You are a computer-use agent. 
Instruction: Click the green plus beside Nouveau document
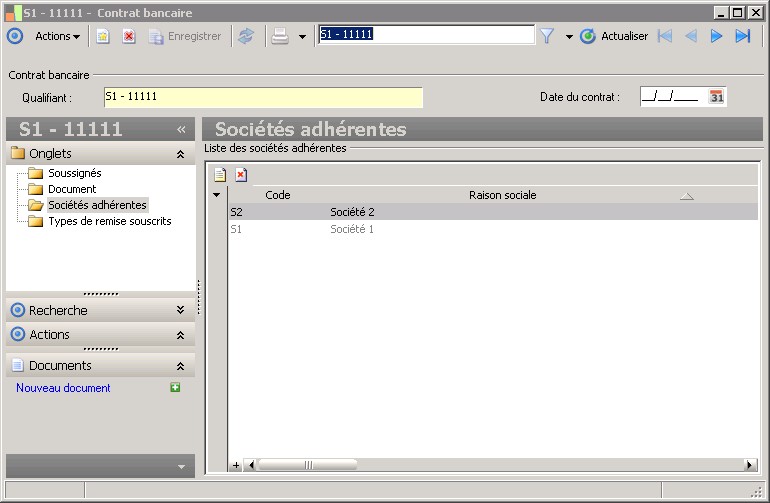click(x=176, y=388)
